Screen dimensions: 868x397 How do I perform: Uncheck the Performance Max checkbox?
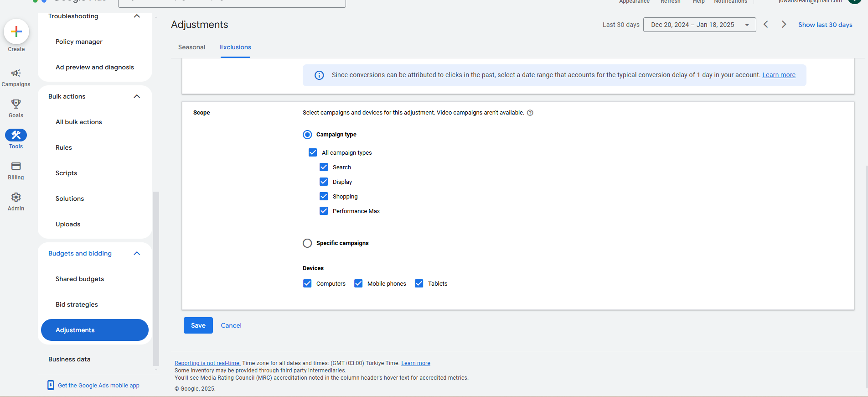[x=324, y=211]
